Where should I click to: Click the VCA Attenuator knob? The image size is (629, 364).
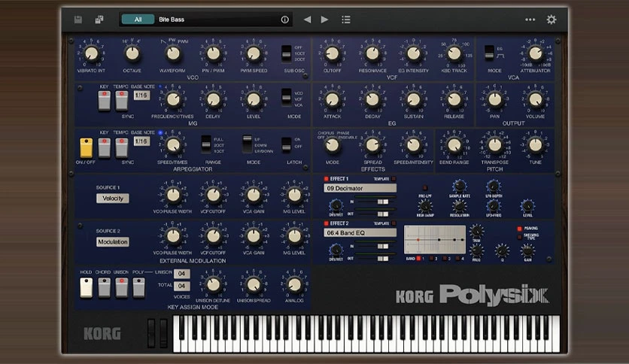[x=536, y=53]
